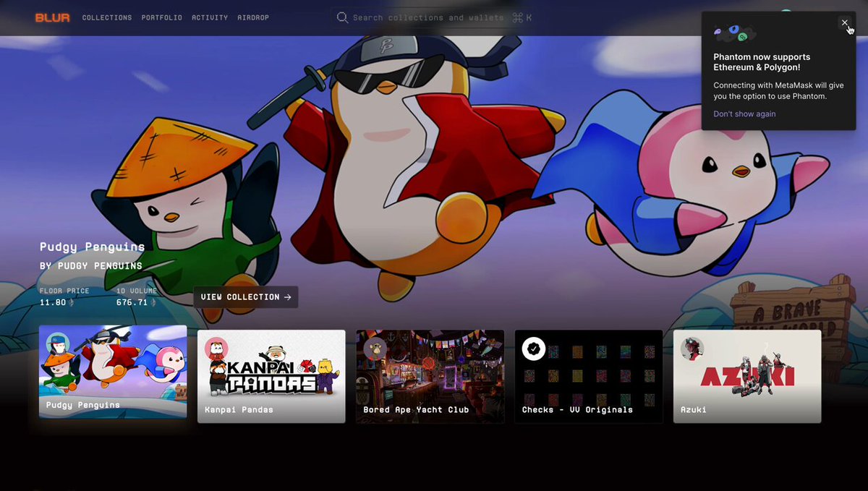Select the Kanpai Pandas collection card
The image size is (868, 491).
[271, 376]
